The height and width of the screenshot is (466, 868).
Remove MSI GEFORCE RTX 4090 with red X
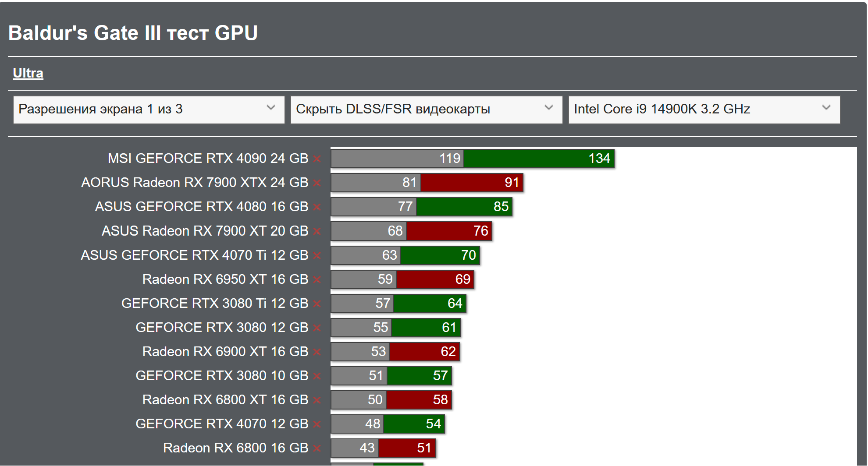[317, 159]
